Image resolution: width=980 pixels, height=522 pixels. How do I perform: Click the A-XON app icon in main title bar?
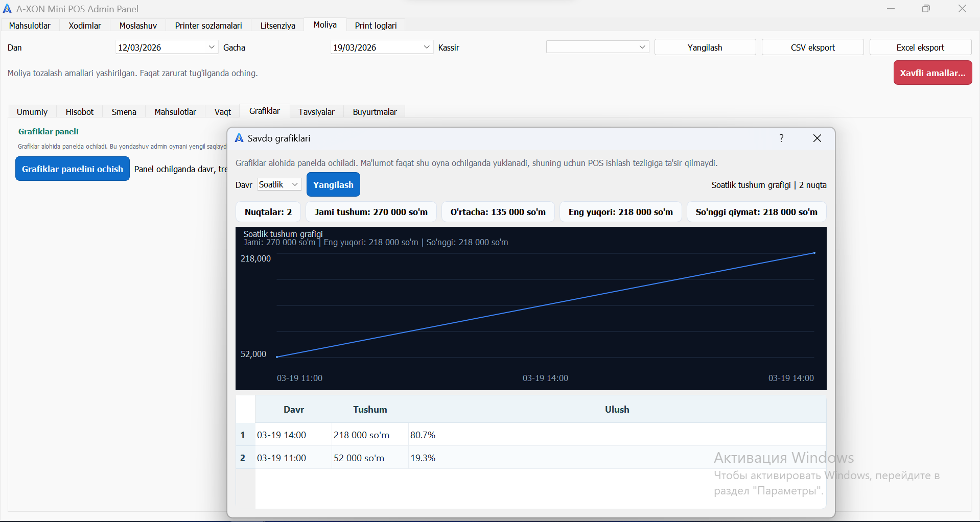[7, 9]
